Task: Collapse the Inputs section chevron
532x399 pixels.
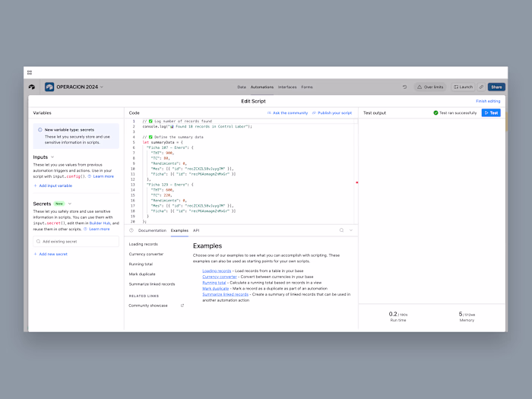Action: (x=52, y=157)
